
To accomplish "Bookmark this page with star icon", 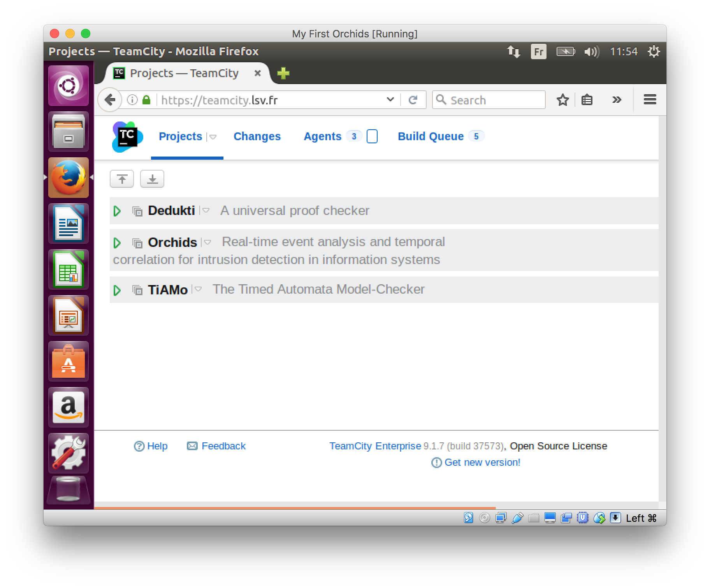I will tap(562, 100).
